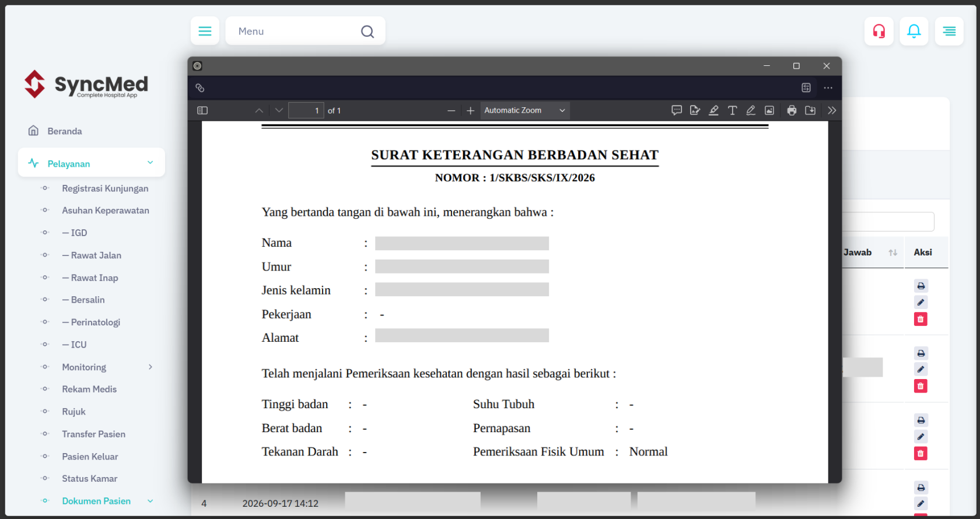Open the Automatic Zoom dropdown
Screen dimensions: 980x519
(525, 110)
